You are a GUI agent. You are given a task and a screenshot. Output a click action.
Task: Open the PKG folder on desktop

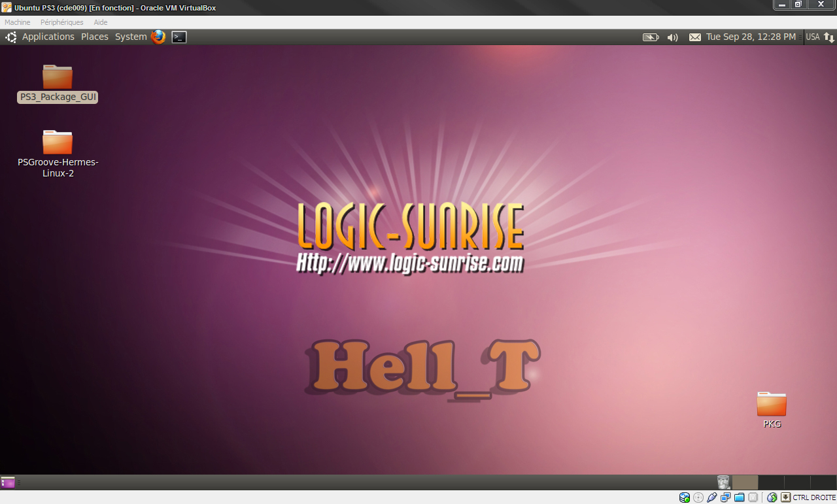coord(772,410)
